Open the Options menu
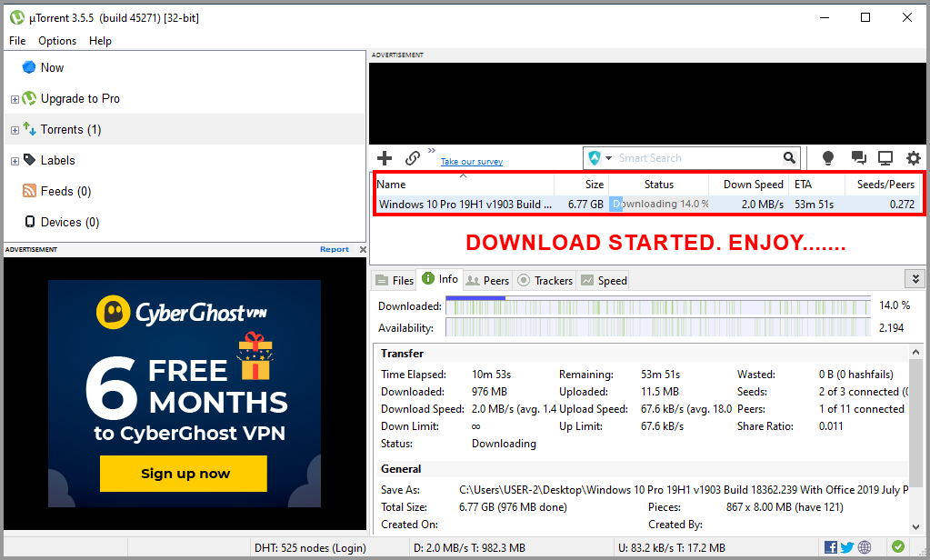This screenshot has width=930, height=560. coord(57,40)
